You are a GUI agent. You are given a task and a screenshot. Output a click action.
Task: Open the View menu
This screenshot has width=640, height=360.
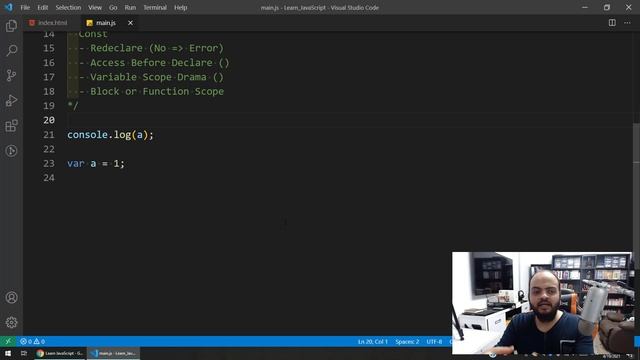coord(95,7)
